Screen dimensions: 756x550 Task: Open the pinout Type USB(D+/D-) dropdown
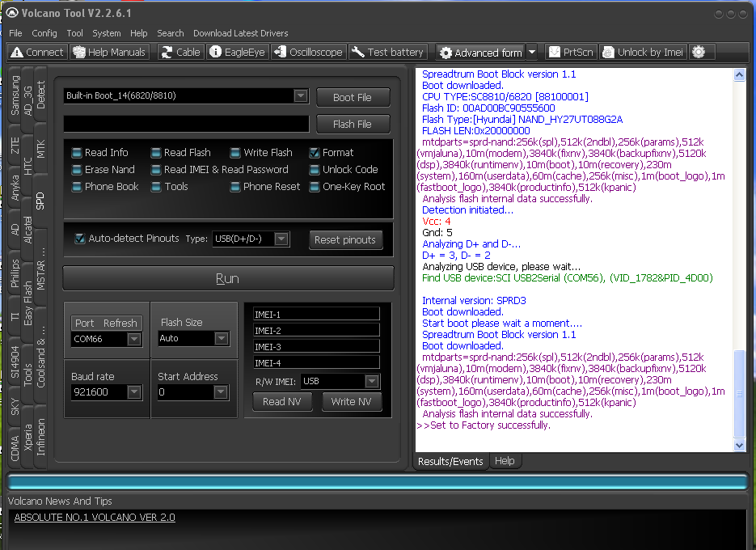coord(281,239)
